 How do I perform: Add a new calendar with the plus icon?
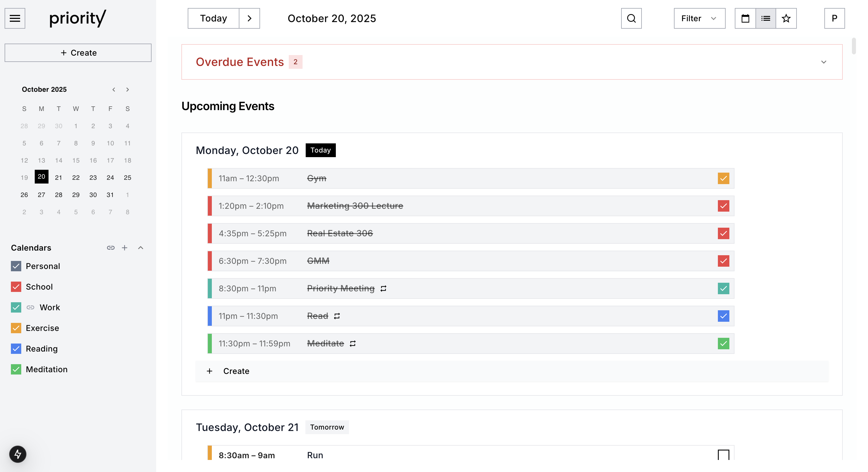click(125, 248)
